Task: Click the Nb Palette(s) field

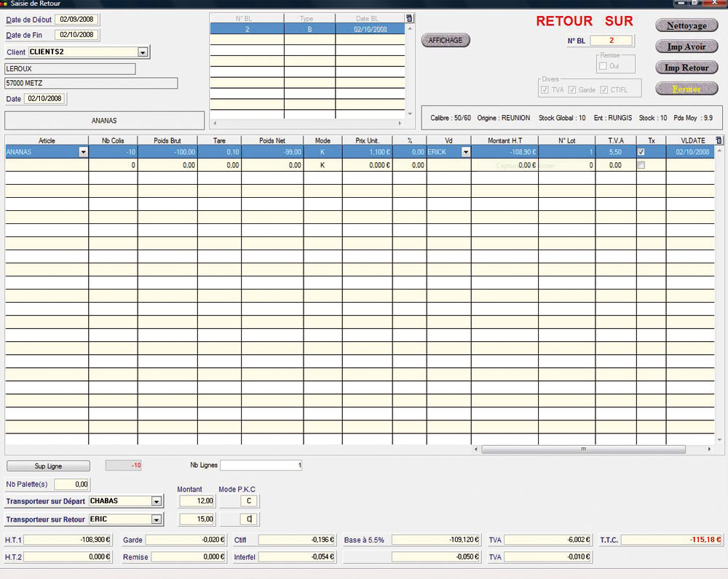Action: [x=71, y=484]
